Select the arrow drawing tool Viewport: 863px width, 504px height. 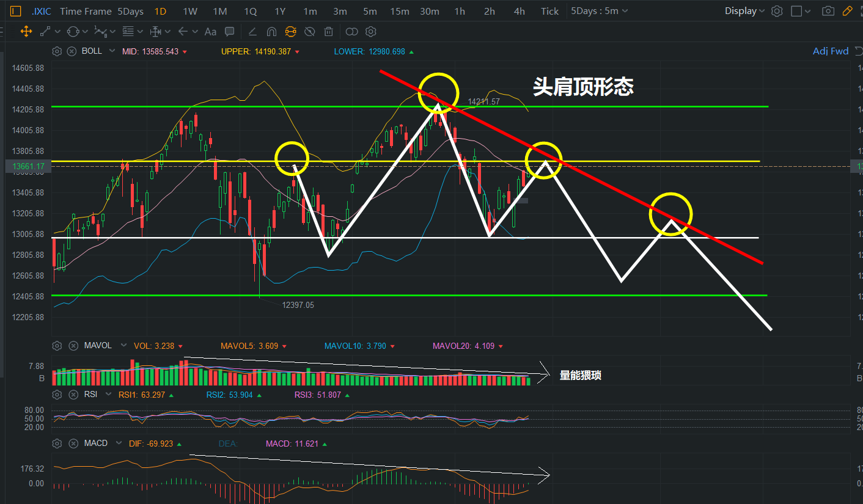click(x=183, y=32)
